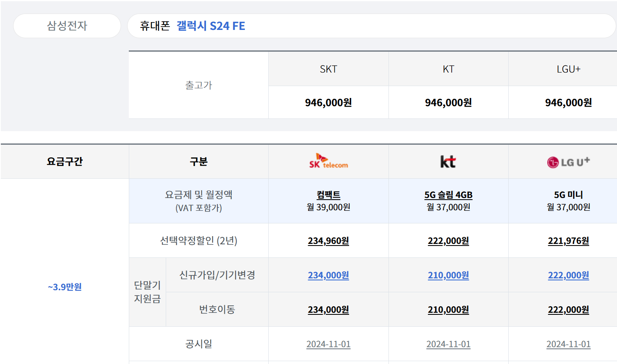
Task: Open KT 선택약정할인 222,000원 link
Action: pyautogui.click(x=448, y=241)
